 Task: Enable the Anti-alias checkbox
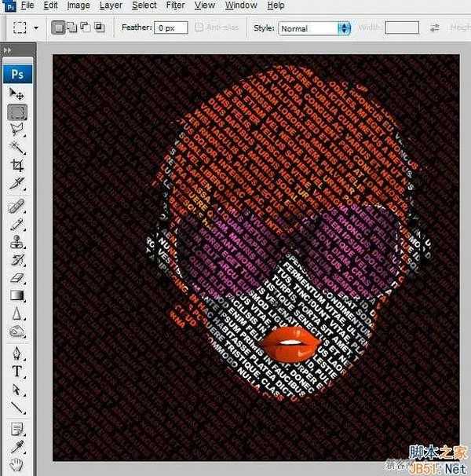pos(199,27)
